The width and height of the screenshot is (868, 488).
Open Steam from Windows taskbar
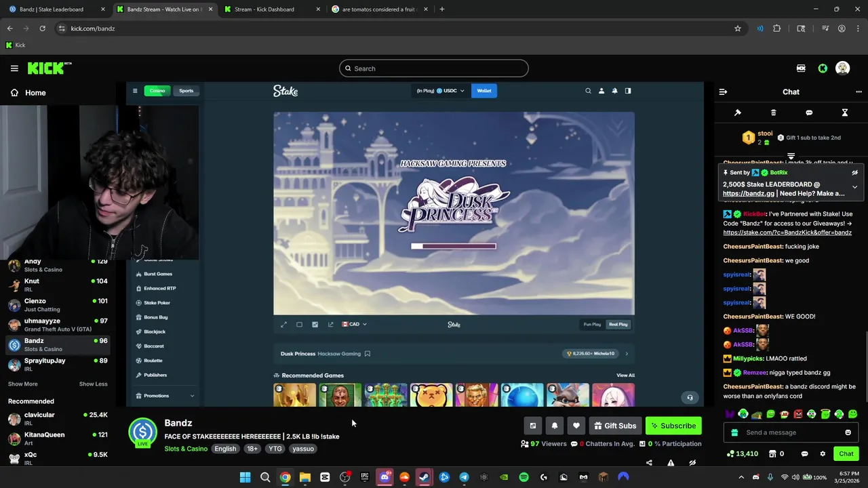pos(424,477)
